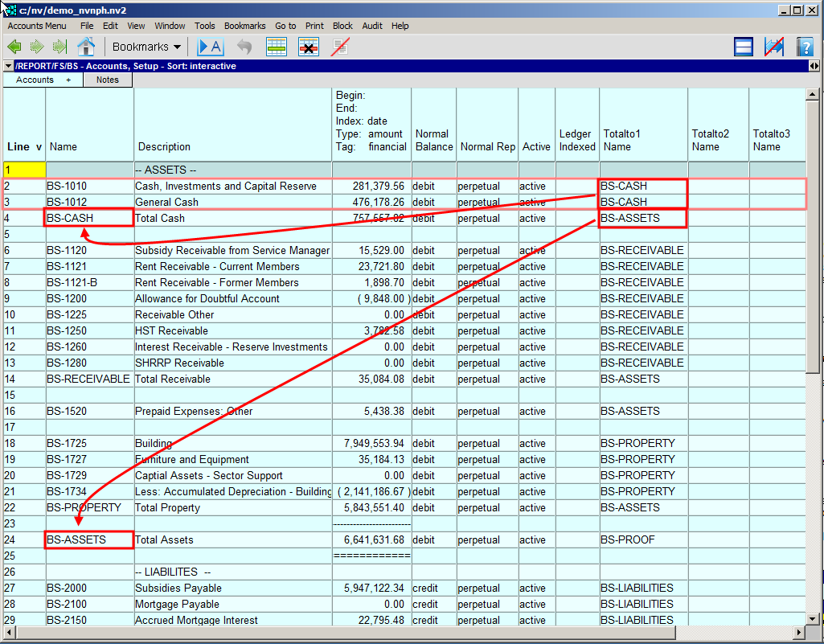Click the Home house icon
This screenshot has height=644, width=824.
86,47
